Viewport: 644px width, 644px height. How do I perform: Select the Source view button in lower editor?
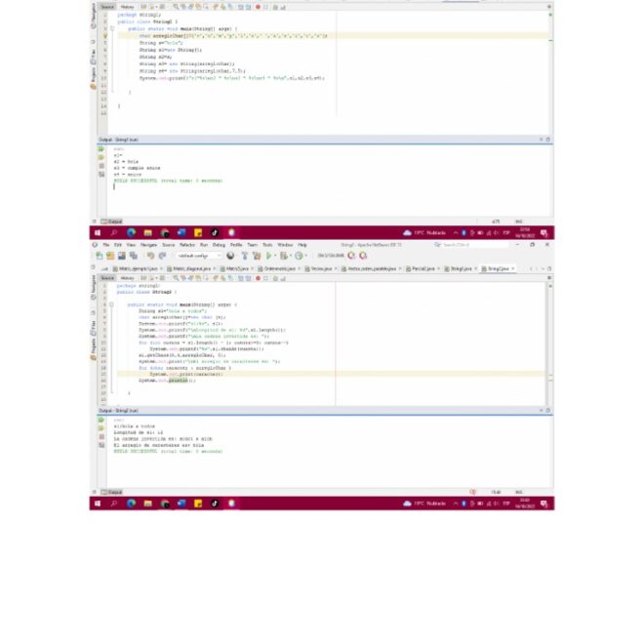click(107, 277)
